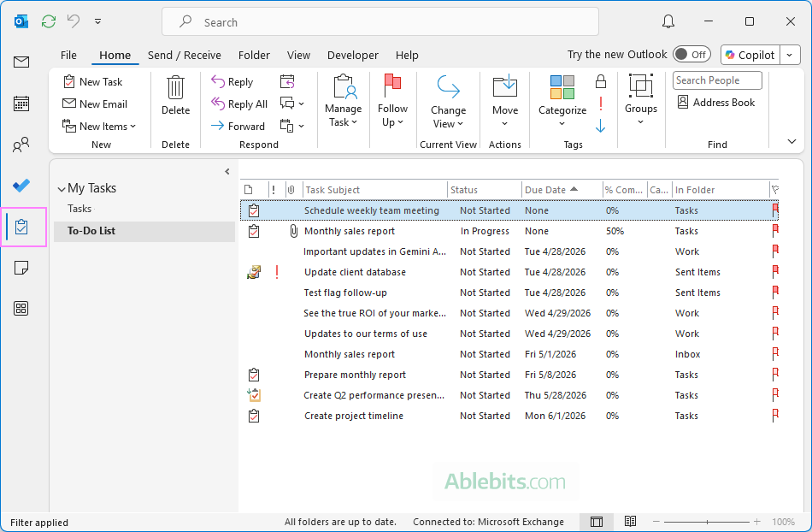Click Reply All in ribbon
The height and width of the screenshot is (532, 812).
point(239,104)
